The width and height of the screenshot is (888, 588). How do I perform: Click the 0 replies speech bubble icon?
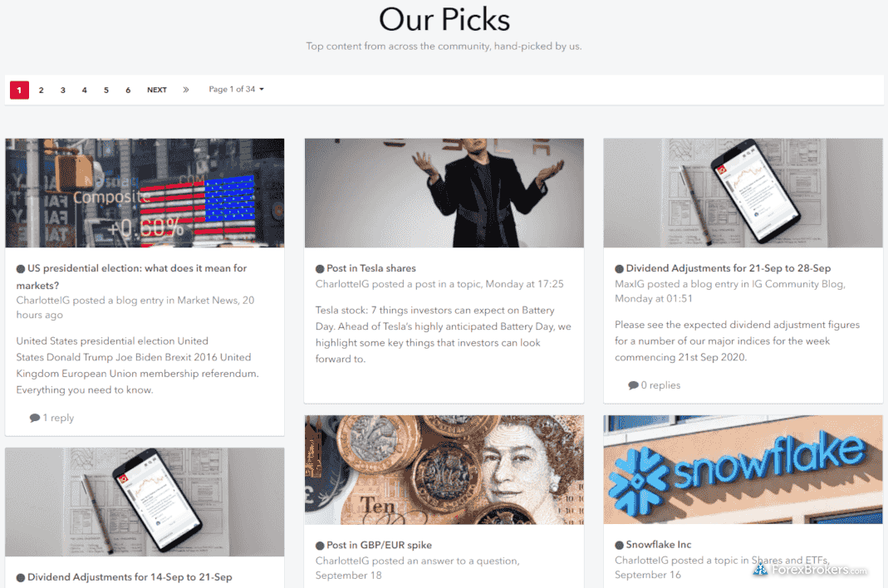click(x=633, y=385)
